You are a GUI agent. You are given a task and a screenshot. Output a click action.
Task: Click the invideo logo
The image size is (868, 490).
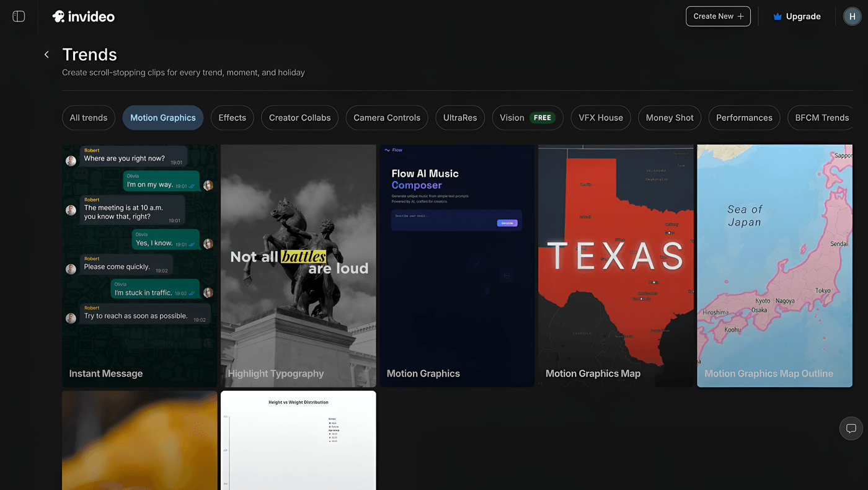click(84, 16)
